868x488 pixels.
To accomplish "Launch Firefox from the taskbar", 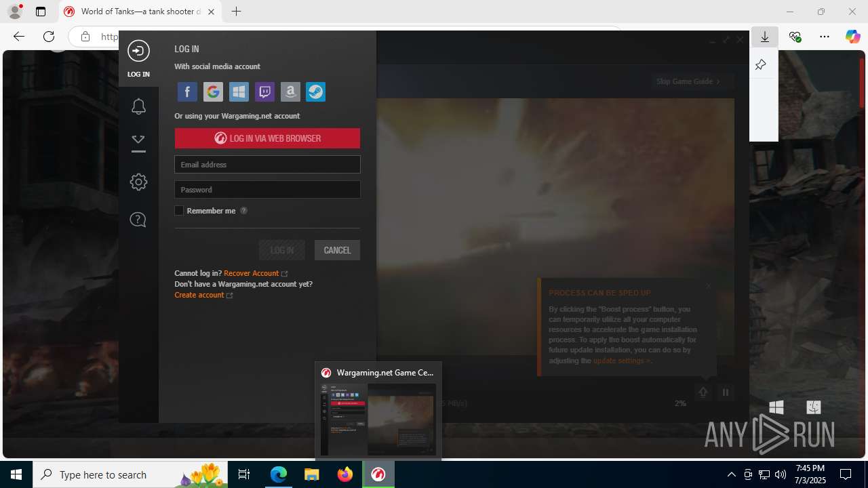I will coord(345,474).
